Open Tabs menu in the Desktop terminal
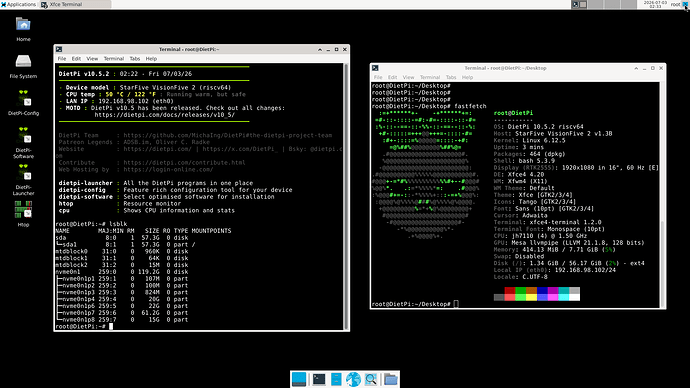690x388 pixels. [x=451, y=77]
